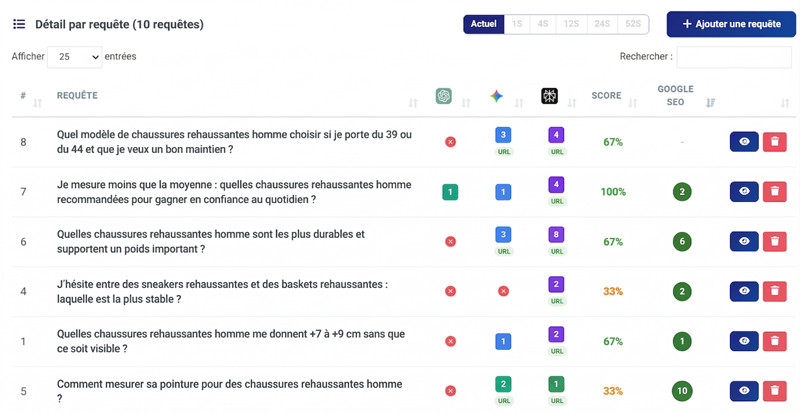Open the Afficher 25 entries dropdown
Image resolution: width=800 pixels, height=414 pixels.
click(x=74, y=57)
